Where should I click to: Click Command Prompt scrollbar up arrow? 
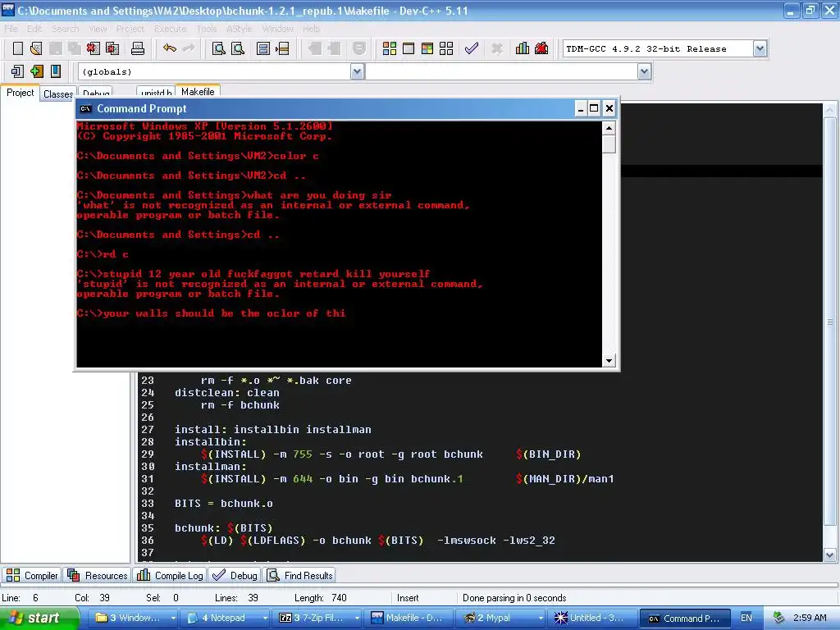pos(609,128)
